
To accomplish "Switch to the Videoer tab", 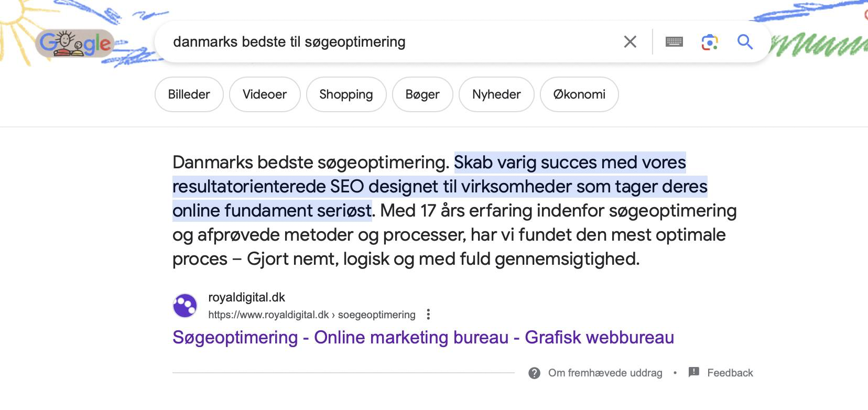I will click(x=265, y=94).
